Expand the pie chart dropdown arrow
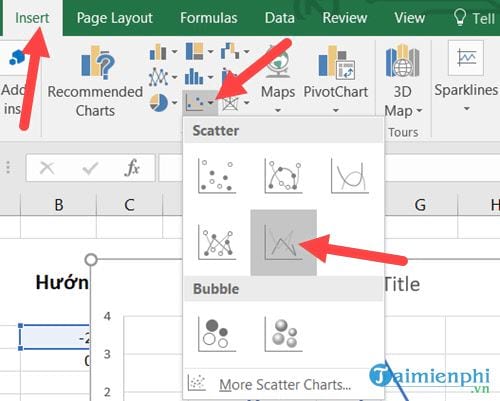Image resolution: width=500 pixels, height=401 pixels. 174,103
